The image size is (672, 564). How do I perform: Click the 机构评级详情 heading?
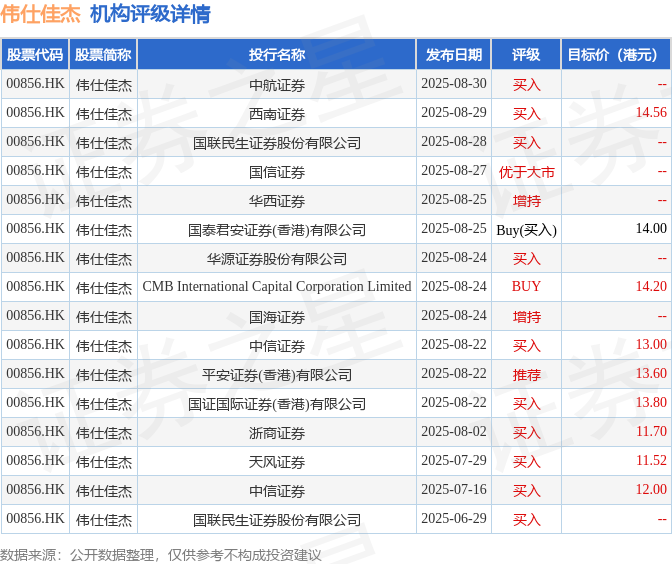tap(150, 14)
